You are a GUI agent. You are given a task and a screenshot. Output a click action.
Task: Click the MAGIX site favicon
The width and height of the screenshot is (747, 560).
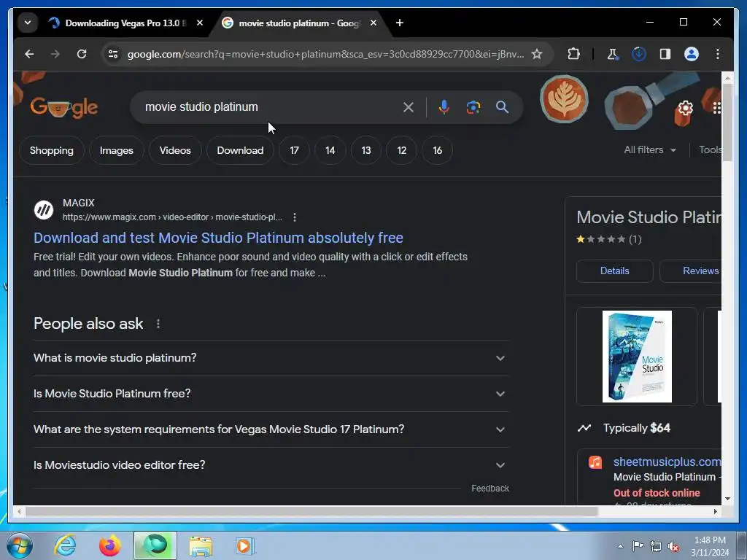click(x=44, y=210)
